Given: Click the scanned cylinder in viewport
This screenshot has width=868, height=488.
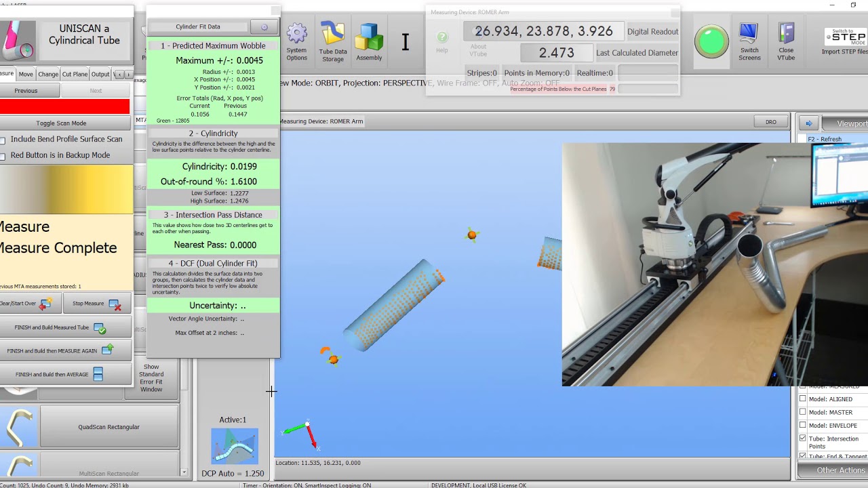Looking at the screenshot, I should pyautogui.click(x=394, y=305).
